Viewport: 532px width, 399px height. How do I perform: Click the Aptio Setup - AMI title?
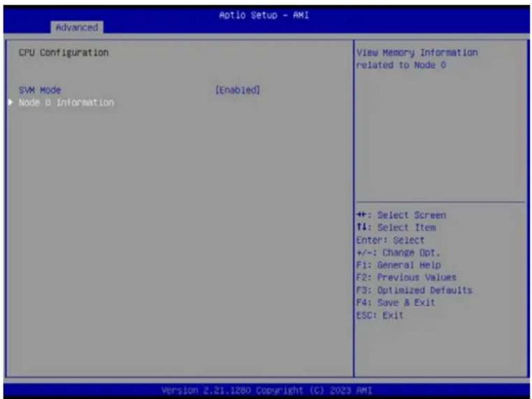click(x=264, y=16)
